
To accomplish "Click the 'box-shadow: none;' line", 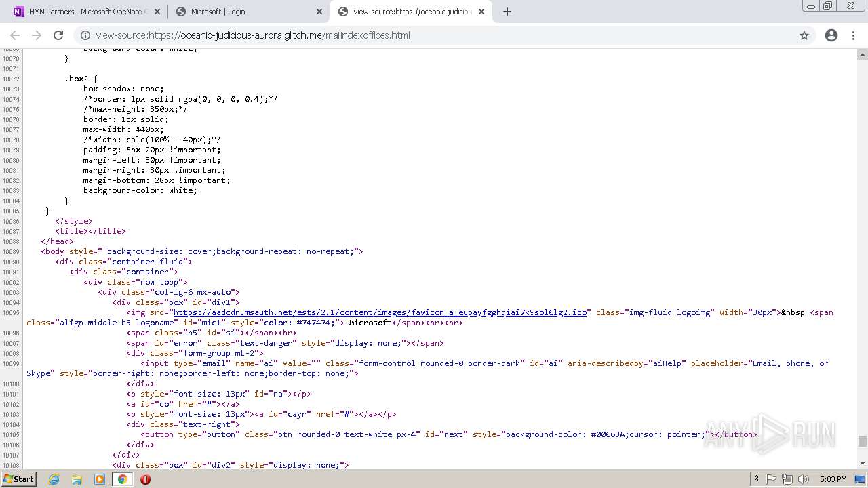I will point(123,89).
